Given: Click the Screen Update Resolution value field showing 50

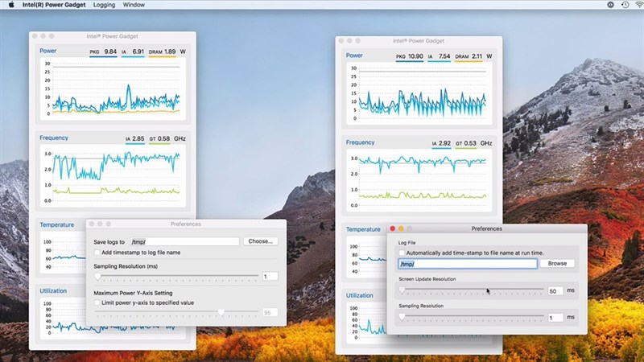Looking at the screenshot, I should pos(555,291).
